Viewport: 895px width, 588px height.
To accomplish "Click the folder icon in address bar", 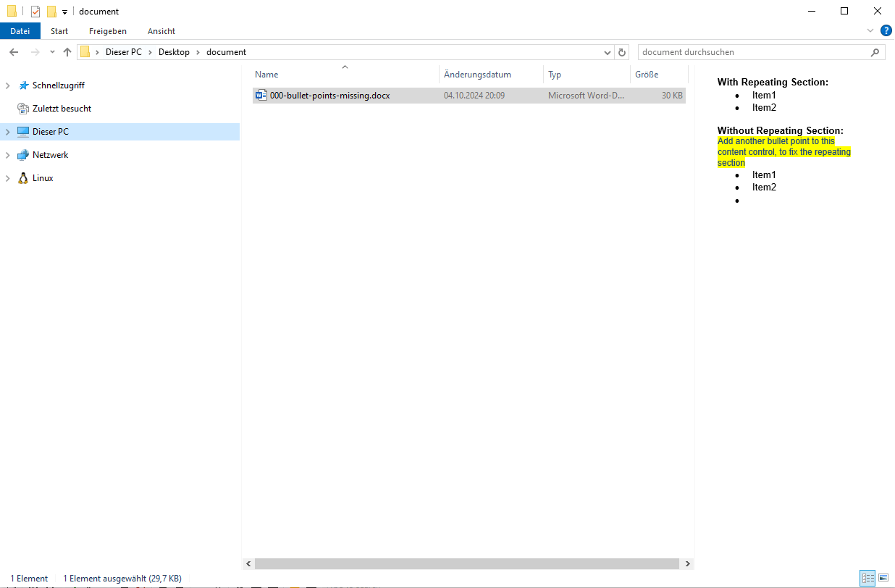I will coord(85,52).
